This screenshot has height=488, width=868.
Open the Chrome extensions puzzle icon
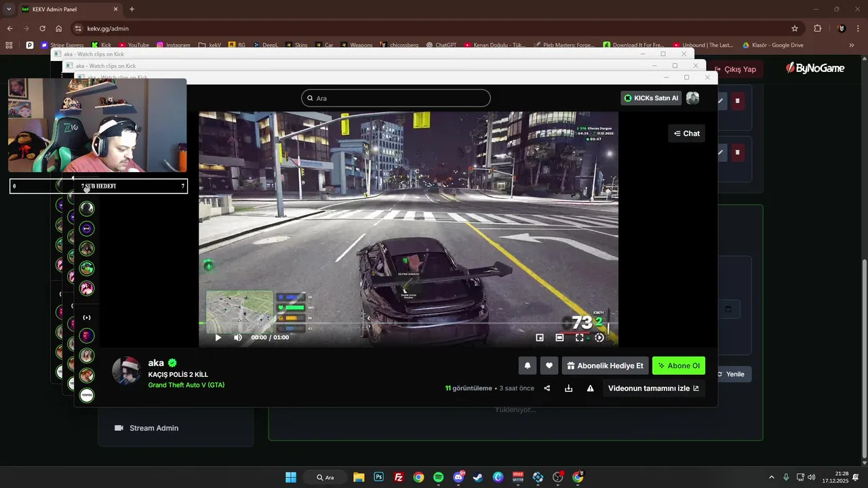pos(817,28)
